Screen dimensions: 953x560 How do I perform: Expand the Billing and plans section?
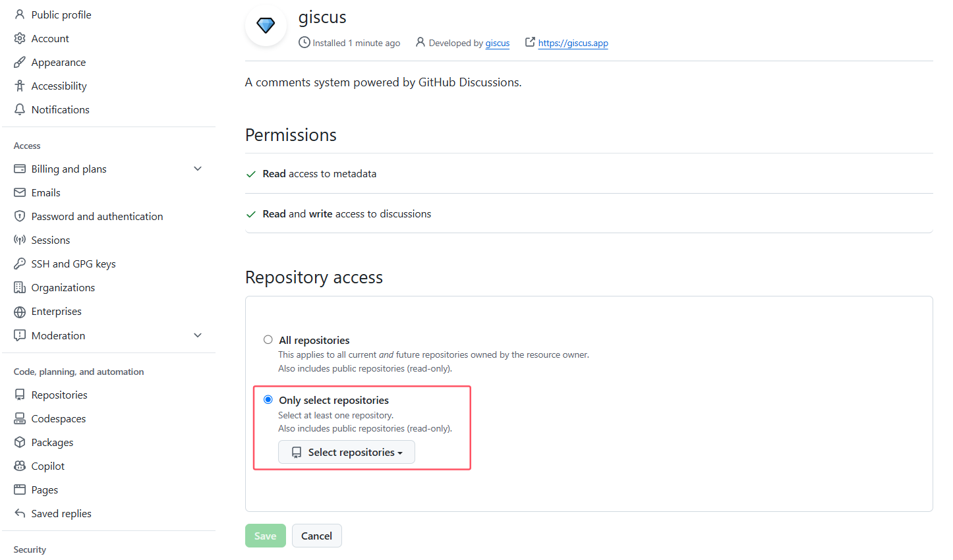pyautogui.click(x=198, y=169)
